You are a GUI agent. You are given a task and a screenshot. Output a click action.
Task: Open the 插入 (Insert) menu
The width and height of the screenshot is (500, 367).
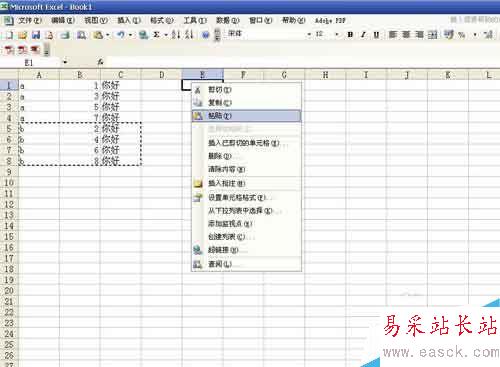point(129,21)
